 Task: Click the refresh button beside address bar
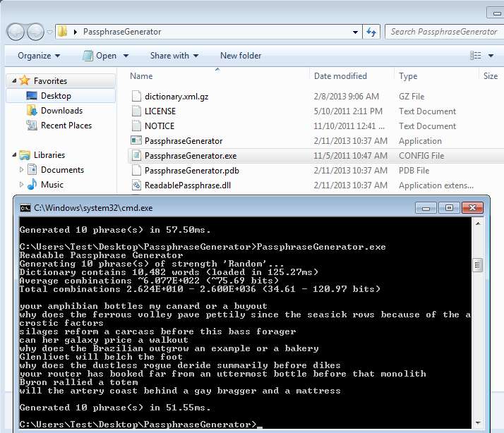(x=372, y=32)
